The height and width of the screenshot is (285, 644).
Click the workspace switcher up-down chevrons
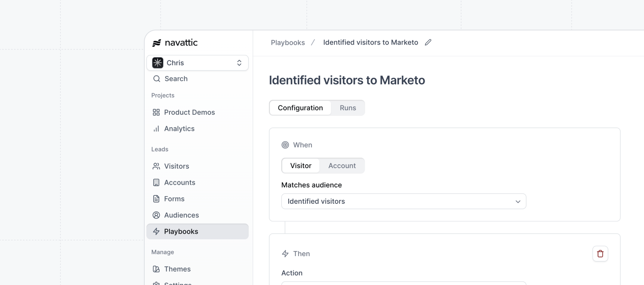(x=239, y=63)
